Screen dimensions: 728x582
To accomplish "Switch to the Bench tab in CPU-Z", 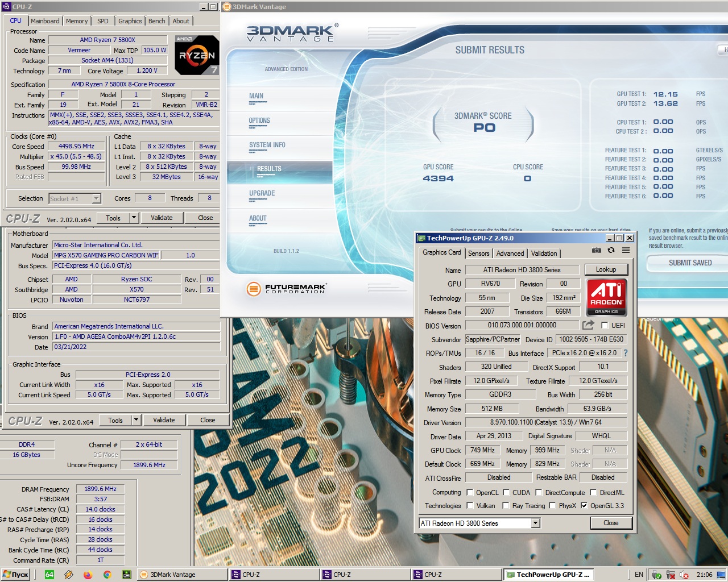I will point(157,21).
